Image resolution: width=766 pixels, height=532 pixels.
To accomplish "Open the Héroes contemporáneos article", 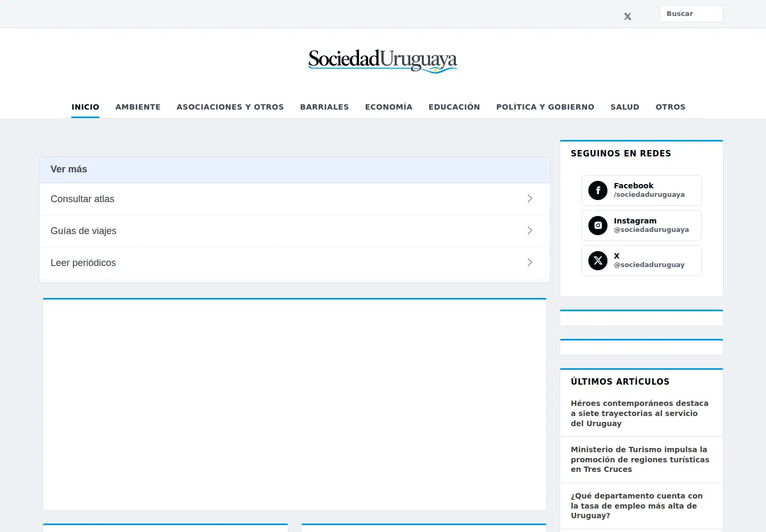I will 640,413.
